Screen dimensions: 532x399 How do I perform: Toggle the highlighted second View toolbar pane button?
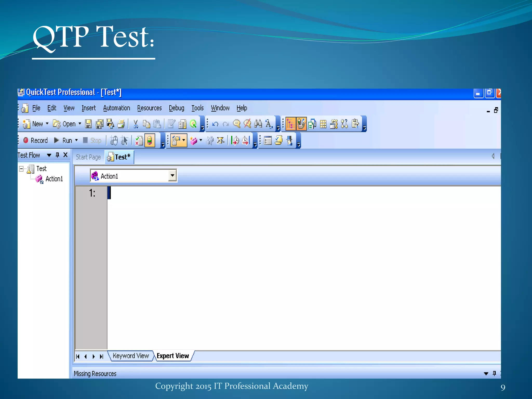point(301,124)
